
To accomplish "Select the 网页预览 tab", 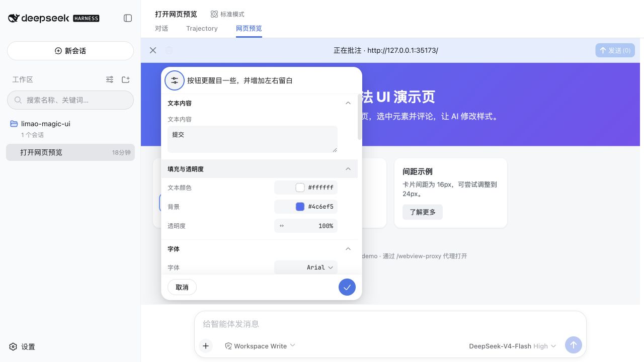I will pos(249,29).
